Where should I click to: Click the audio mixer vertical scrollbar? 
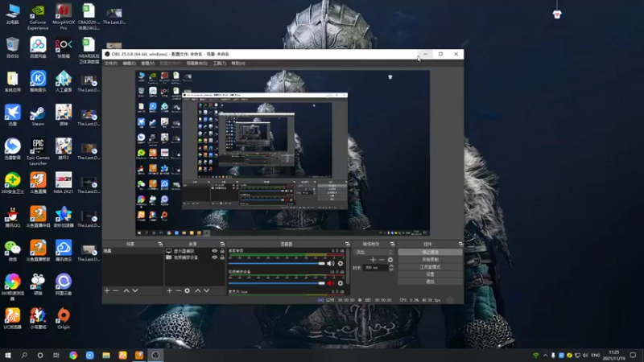pos(349,266)
